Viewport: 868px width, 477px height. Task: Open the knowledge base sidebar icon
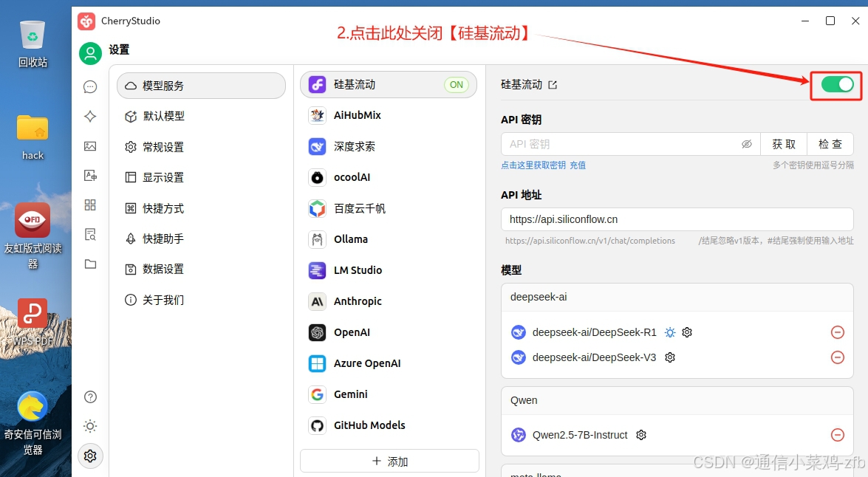pos(90,234)
